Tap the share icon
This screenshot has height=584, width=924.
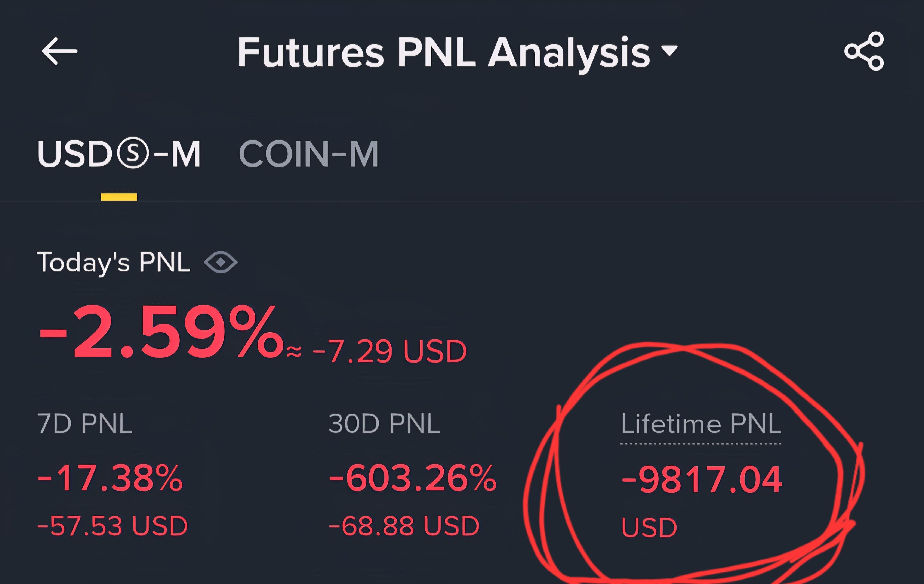click(x=864, y=51)
